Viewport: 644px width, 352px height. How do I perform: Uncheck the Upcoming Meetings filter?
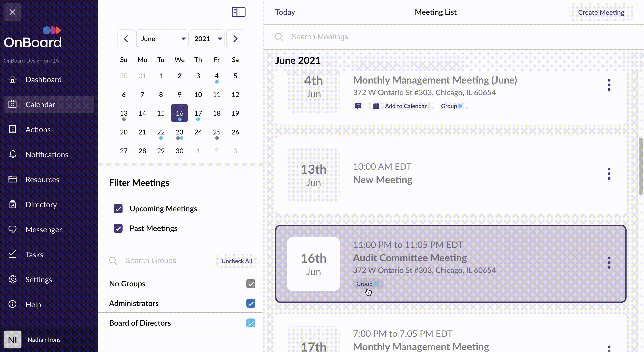point(118,208)
